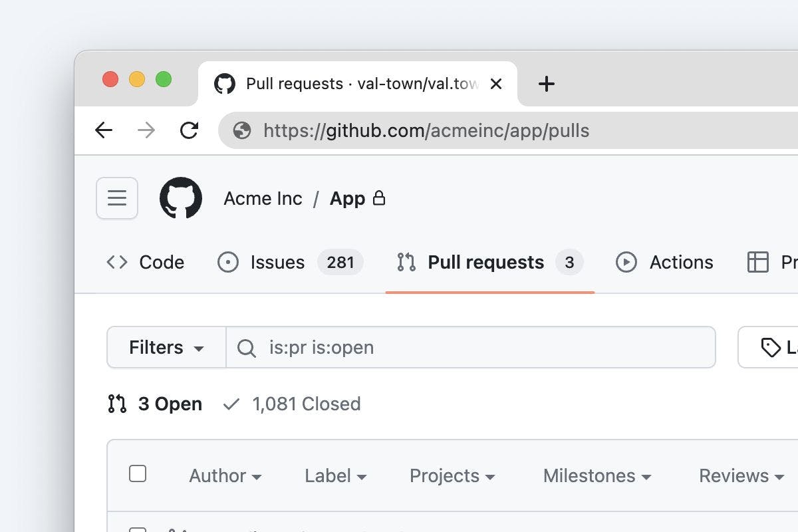The height and width of the screenshot is (532, 798).
Task: Click the globe site info icon
Action: pos(242,130)
